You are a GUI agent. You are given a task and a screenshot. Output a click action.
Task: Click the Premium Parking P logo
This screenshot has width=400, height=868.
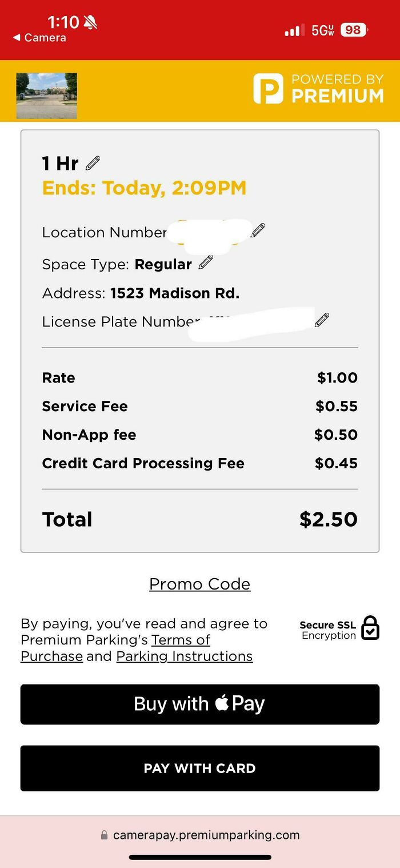tap(266, 89)
